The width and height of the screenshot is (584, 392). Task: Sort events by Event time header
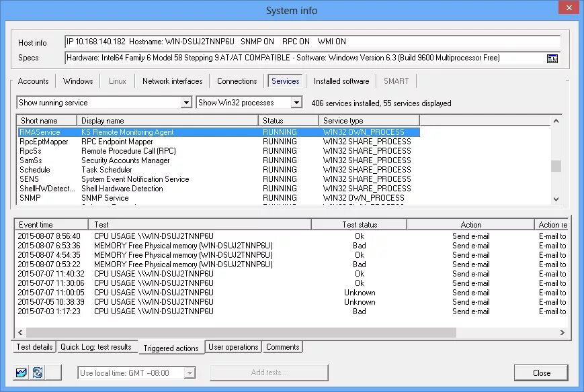(51, 225)
